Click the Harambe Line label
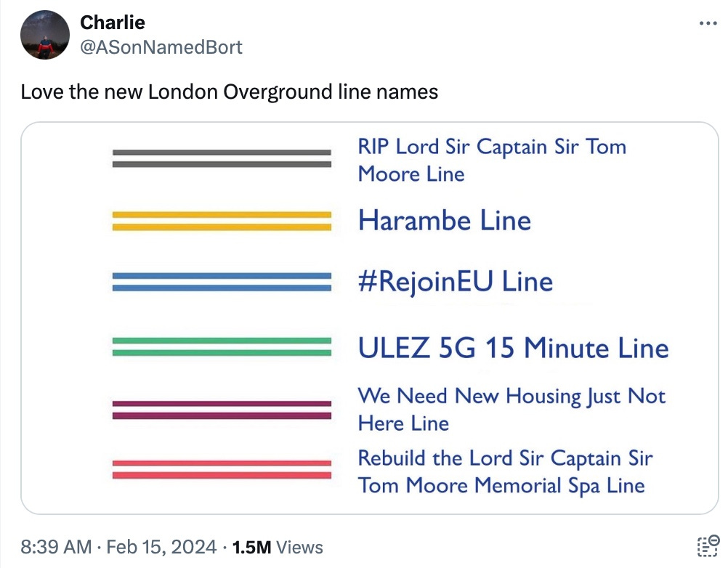Image resolution: width=728 pixels, height=568 pixels. coord(445,220)
